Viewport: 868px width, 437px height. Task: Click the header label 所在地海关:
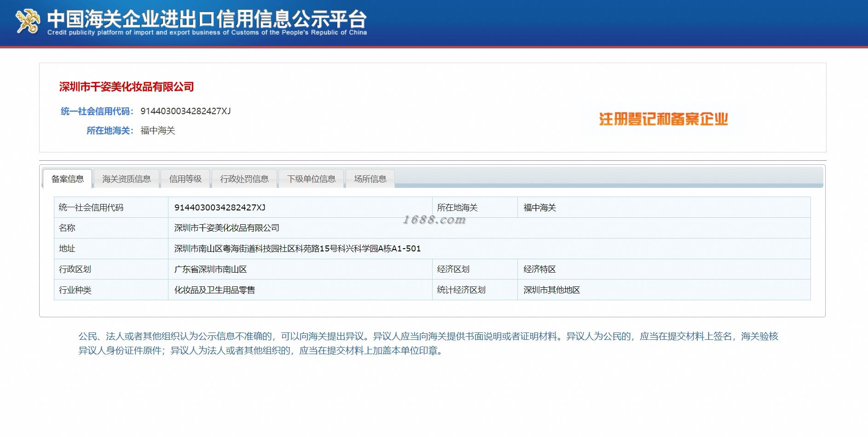110,130
